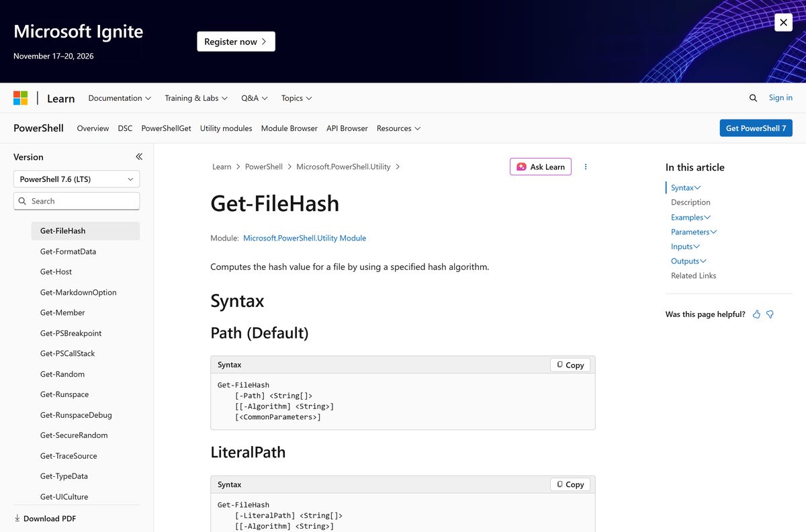Open the PowerShell product link
This screenshot has width=806, height=532.
38,128
